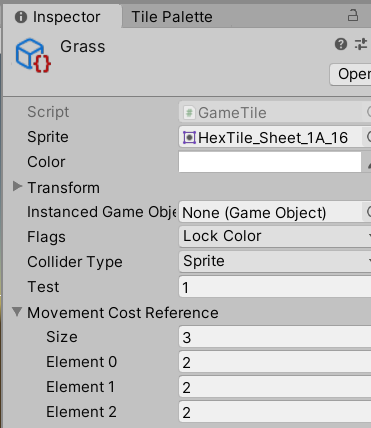This screenshot has width=371, height=428.
Task: Click the Grass scriptable object icon
Action: coord(33,56)
